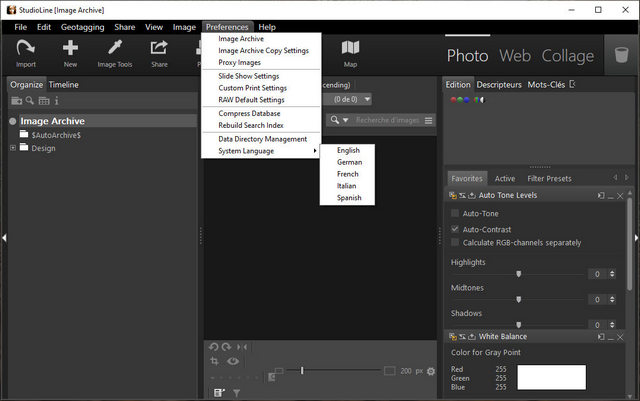Open the (0 de 0) dropdown
Screen dimensions: 640x401
click(x=353, y=99)
